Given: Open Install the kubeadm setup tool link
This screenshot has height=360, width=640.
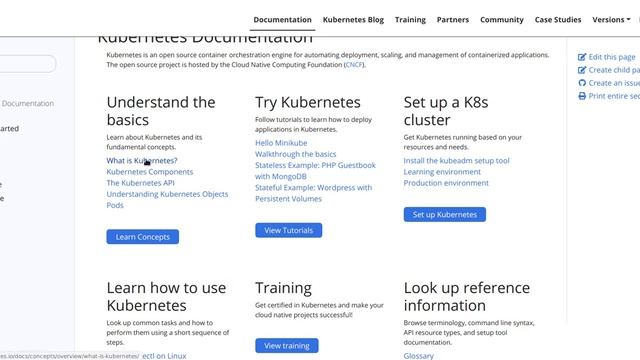Looking at the screenshot, I should click(456, 160).
